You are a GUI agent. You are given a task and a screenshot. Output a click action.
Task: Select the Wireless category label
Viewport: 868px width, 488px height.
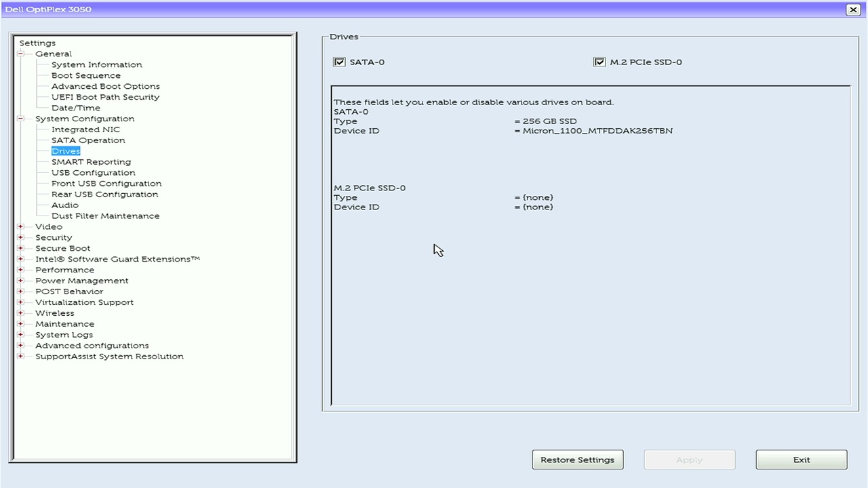[55, 313]
